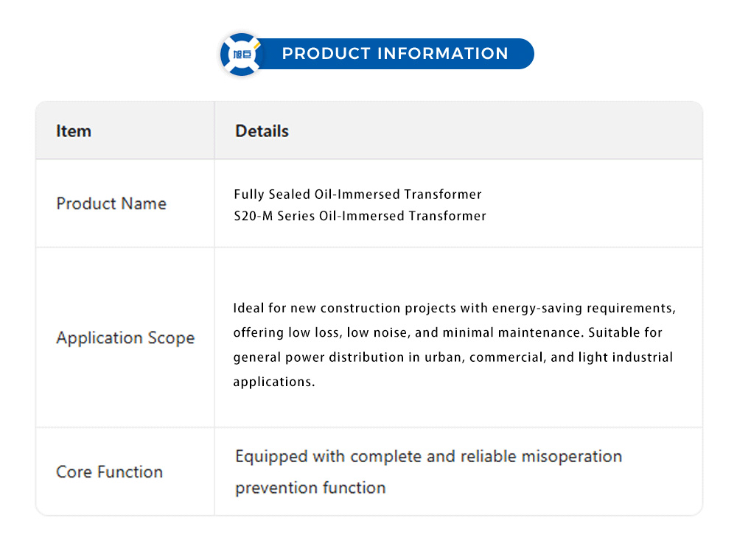Click the phrase low noise in the description
Screen dimensions: 737x560
[374, 332]
